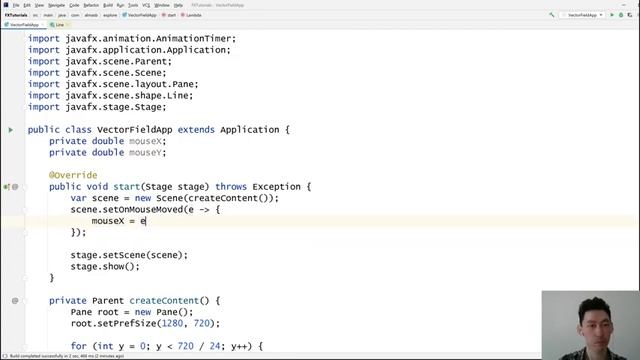The image size is (640, 360).
Task: Click the explore breadcrumb
Action: [110, 15]
